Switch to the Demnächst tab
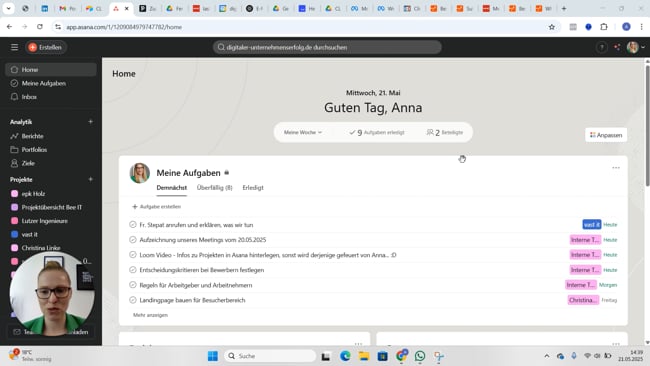650x366 pixels. [172, 188]
